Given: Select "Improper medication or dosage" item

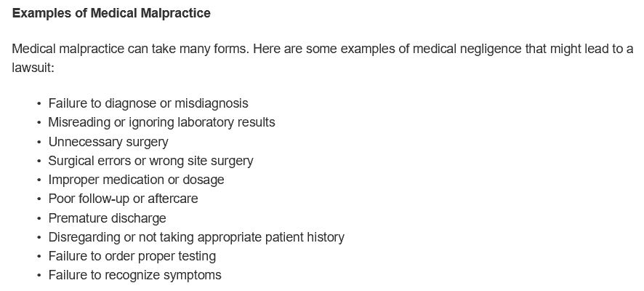Looking at the screenshot, I should tap(136, 180).
